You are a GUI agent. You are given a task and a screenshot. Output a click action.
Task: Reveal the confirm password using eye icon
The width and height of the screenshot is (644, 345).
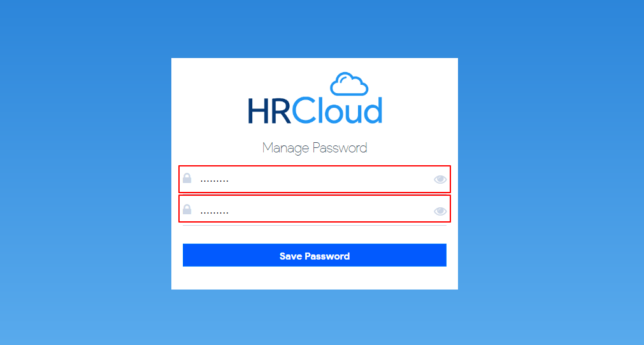point(440,211)
